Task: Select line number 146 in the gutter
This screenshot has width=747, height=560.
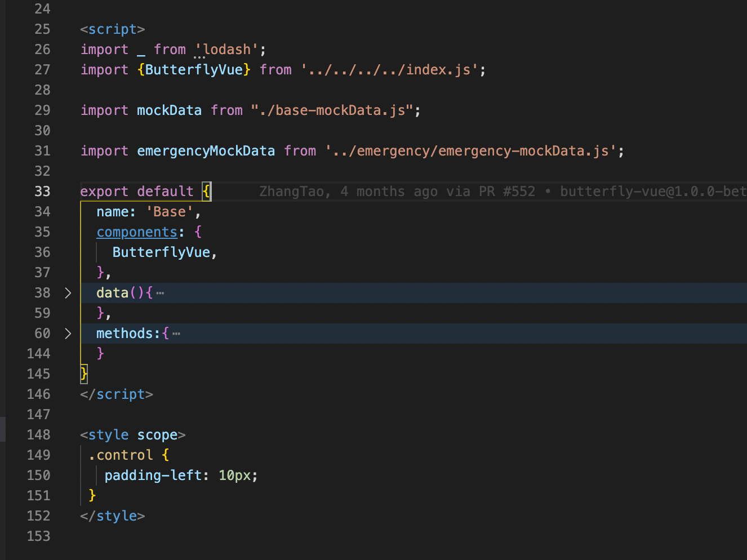Action: point(38,394)
